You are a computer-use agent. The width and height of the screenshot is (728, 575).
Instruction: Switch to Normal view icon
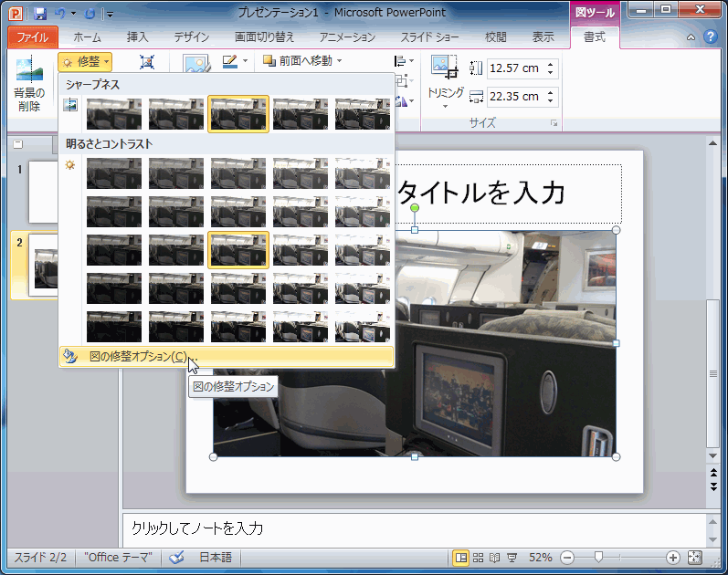click(x=460, y=558)
